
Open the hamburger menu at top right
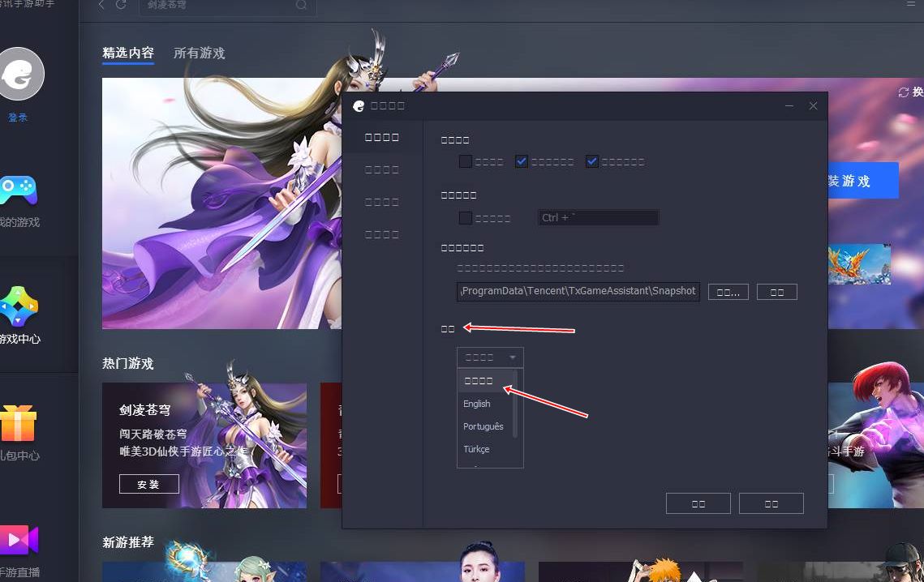(x=911, y=3)
